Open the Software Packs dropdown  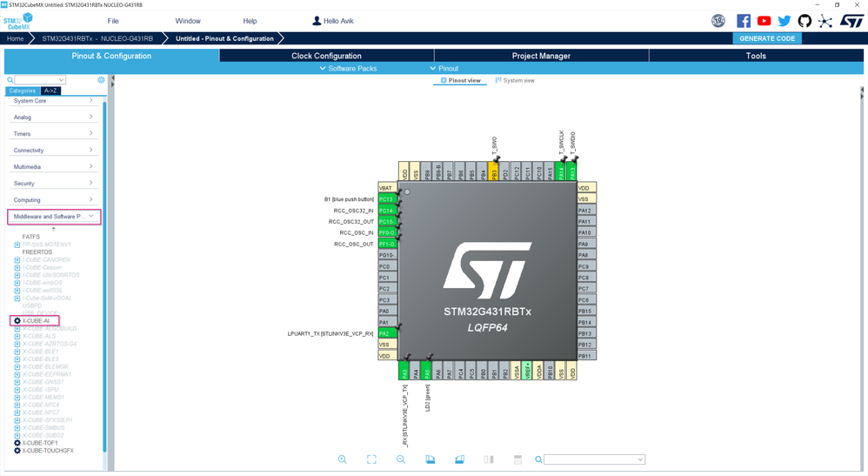click(348, 68)
